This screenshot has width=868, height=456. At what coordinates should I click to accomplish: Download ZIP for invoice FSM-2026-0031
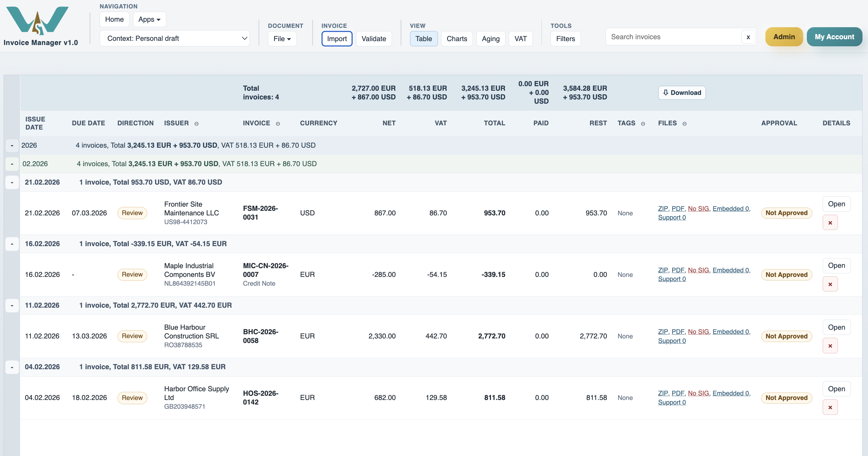tap(663, 209)
